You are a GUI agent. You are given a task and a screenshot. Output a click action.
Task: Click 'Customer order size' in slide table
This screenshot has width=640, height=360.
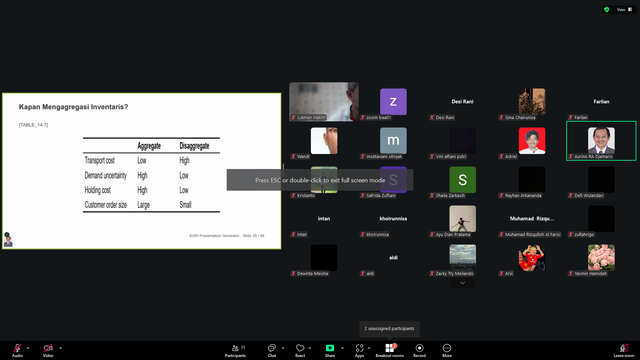pos(106,205)
